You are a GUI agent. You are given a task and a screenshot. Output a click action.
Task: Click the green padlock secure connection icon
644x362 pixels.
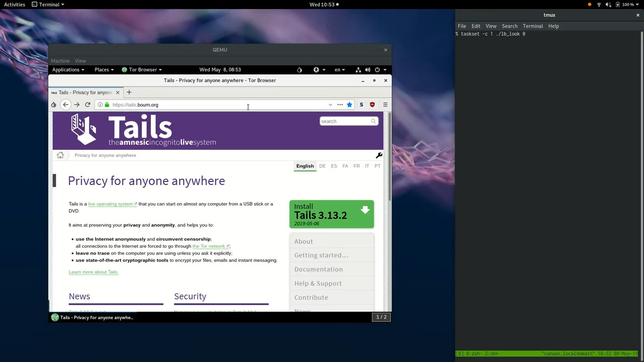107,105
